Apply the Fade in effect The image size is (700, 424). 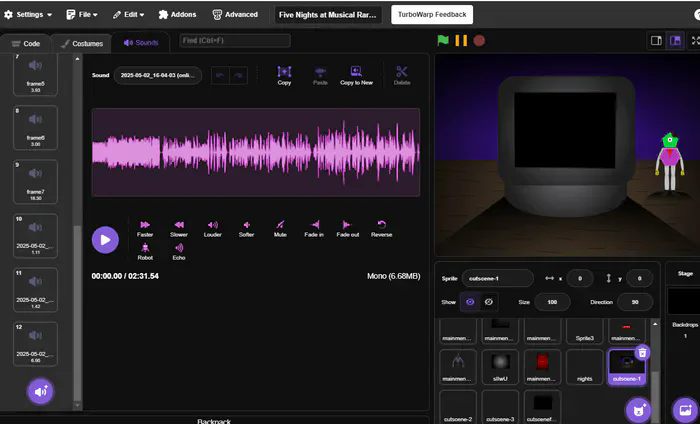point(314,224)
